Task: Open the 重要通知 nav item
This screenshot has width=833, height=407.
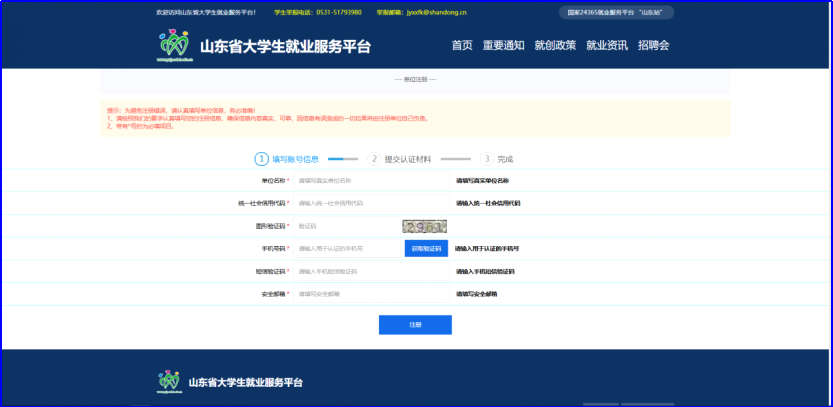Action: pyautogui.click(x=503, y=45)
